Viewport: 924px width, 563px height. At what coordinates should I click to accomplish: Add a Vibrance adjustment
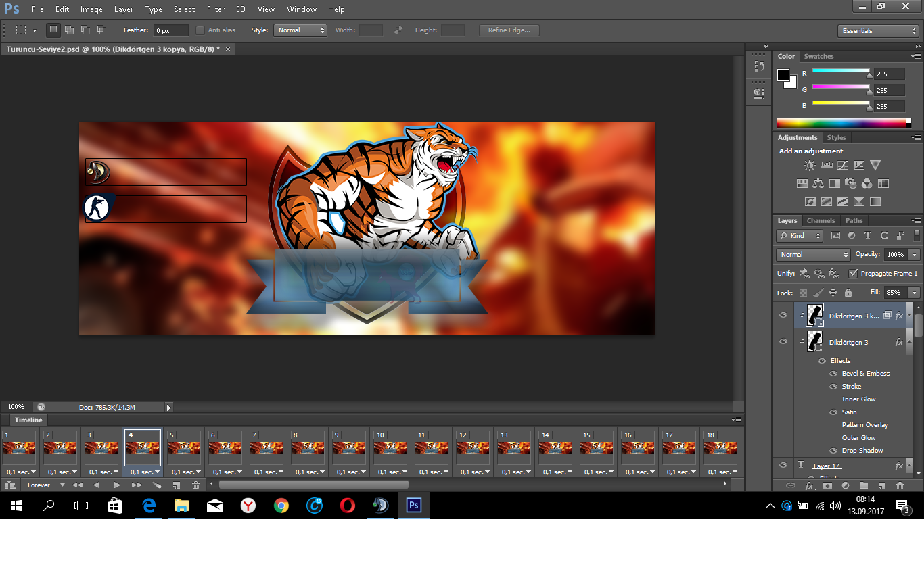click(875, 165)
